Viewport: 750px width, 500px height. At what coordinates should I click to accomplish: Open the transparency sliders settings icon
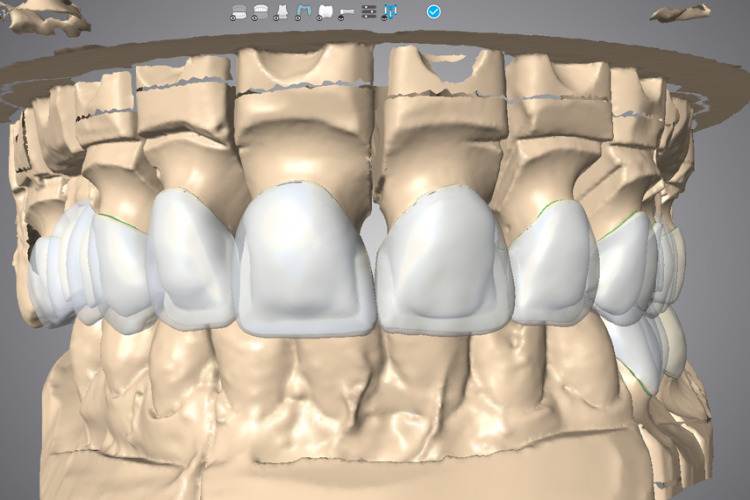[x=369, y=11]
